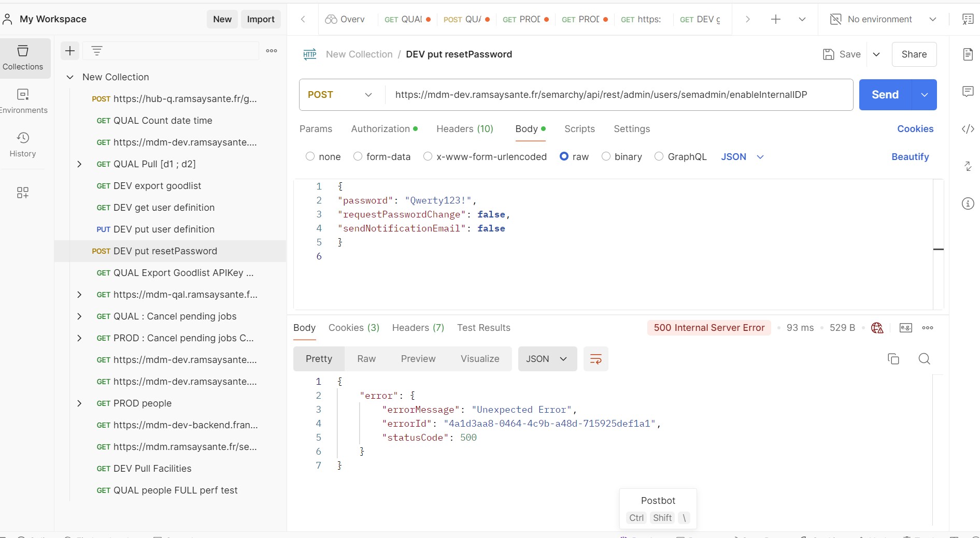
Task: Open the Environments sidebar panel
Action: pyautogui.click(x=23, y=101)
